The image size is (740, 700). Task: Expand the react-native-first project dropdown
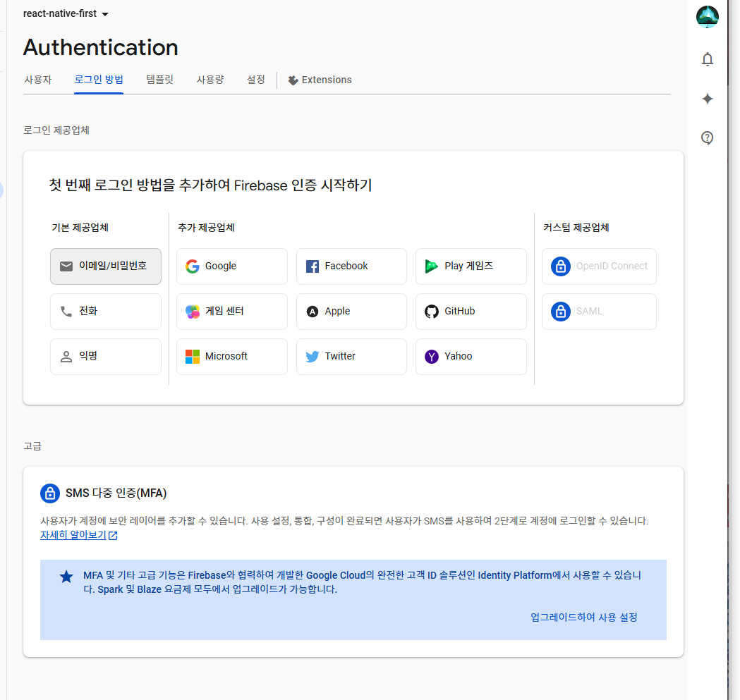(66, 13)
